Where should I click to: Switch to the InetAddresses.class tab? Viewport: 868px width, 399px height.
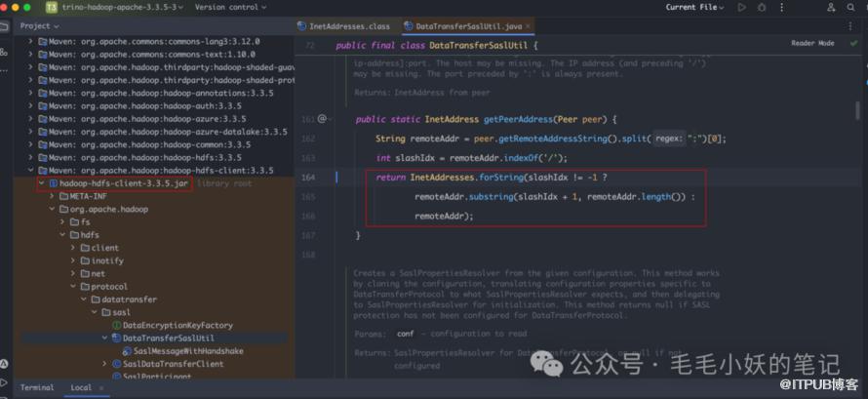pos(350,26)
